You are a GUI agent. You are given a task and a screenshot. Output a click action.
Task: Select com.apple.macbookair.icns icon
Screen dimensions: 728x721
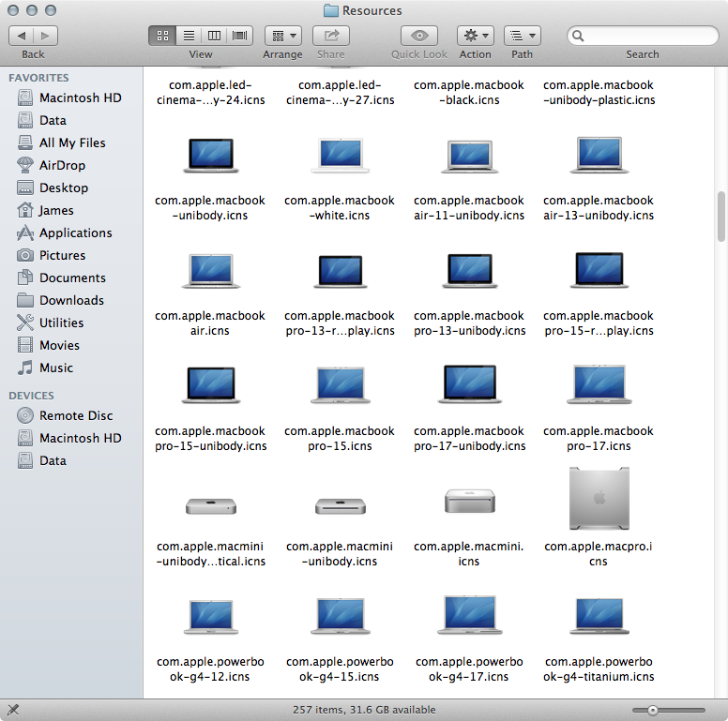pyautogui.click(x=211, y=270)
